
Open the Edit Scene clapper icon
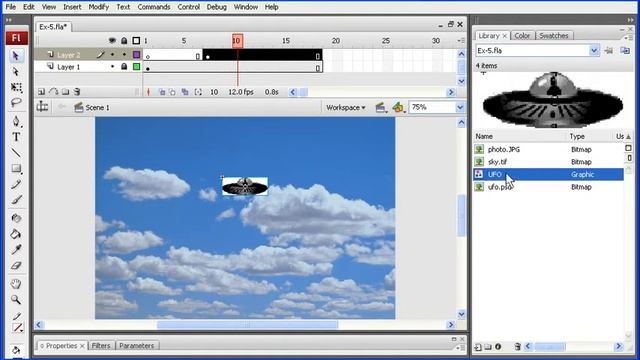tap(380, 107)
